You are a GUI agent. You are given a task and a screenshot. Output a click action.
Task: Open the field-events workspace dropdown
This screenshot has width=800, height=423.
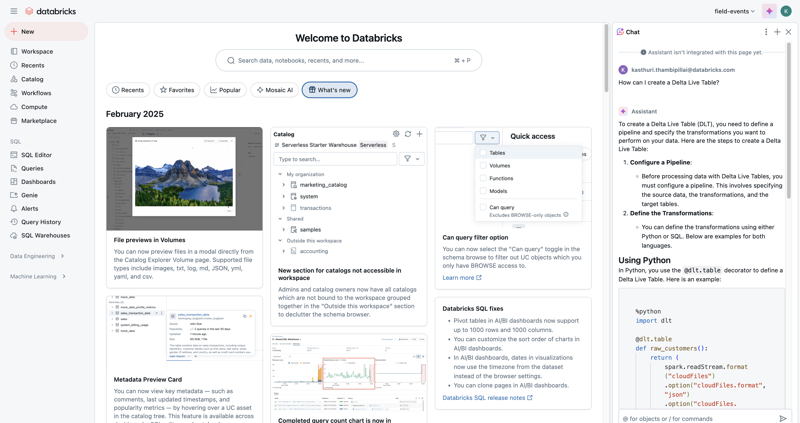point(734,11)
